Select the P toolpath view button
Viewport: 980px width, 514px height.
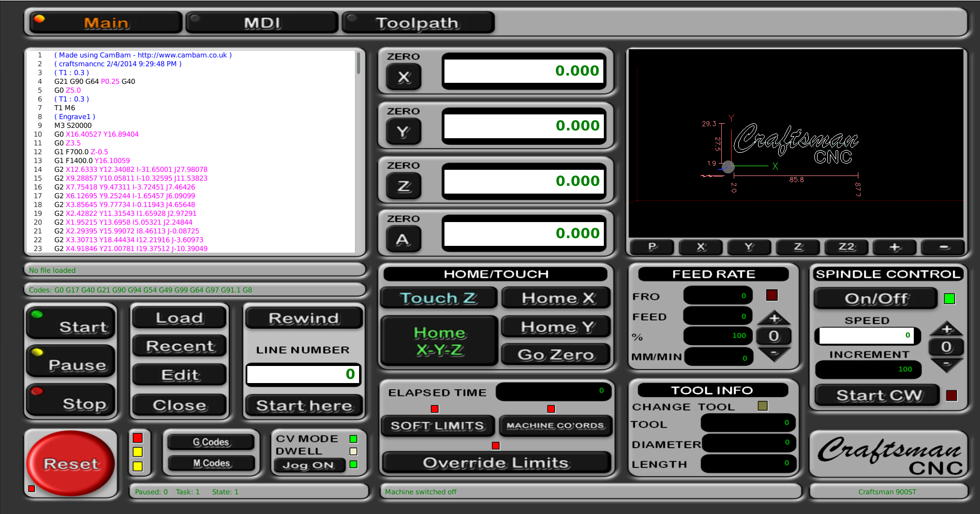point(652,247)
